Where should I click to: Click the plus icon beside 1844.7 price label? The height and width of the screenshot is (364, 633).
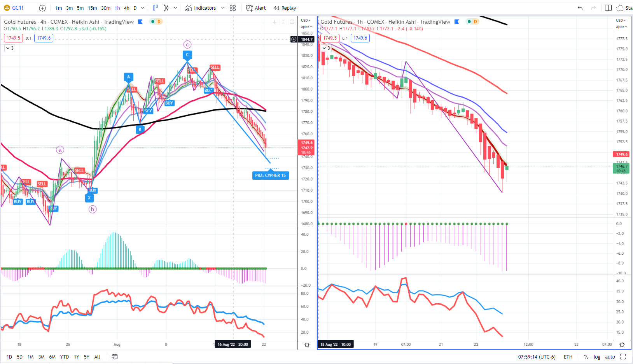point(294,39)
